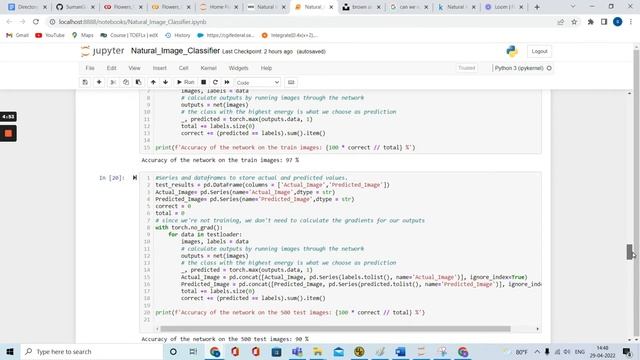
Task: Click output text Accuracy on train images 97 %
Action: [220, 160]
